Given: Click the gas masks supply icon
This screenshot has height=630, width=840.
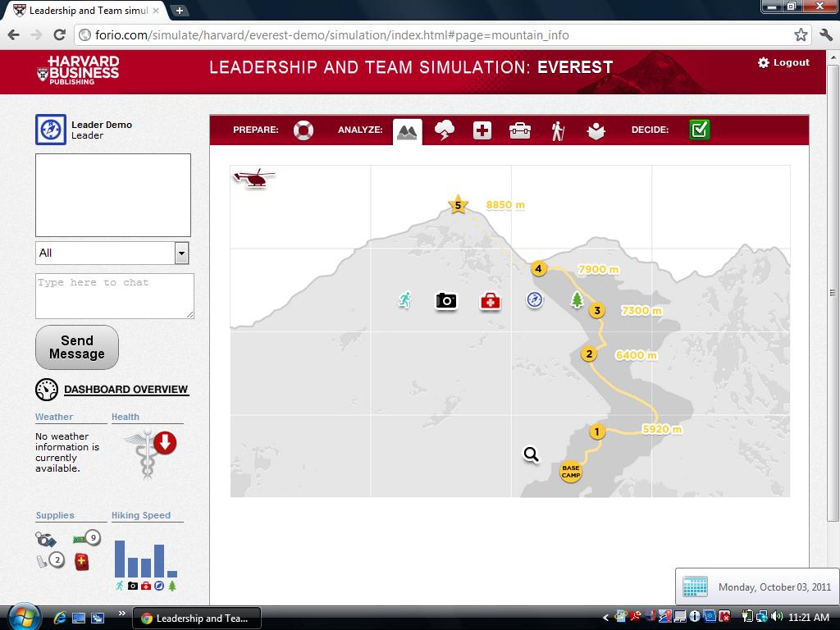Looking at the screenshot, I should point(46,539).
